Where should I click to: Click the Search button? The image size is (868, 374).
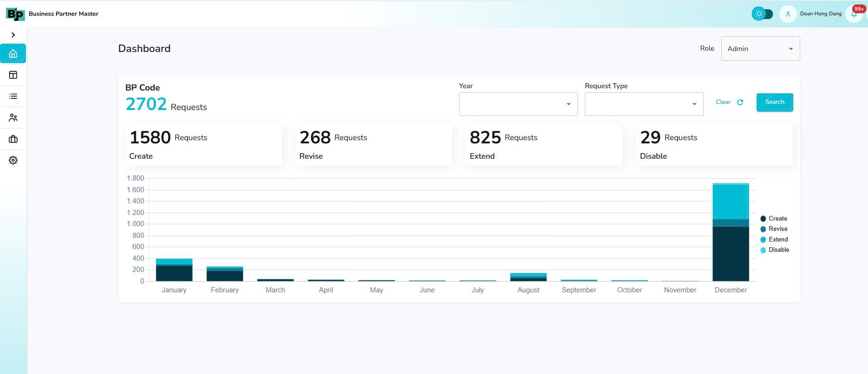click(774, 102)
